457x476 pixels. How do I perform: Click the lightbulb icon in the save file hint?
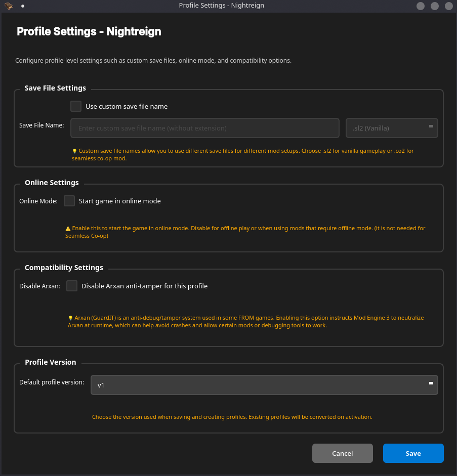coord(74,151)
